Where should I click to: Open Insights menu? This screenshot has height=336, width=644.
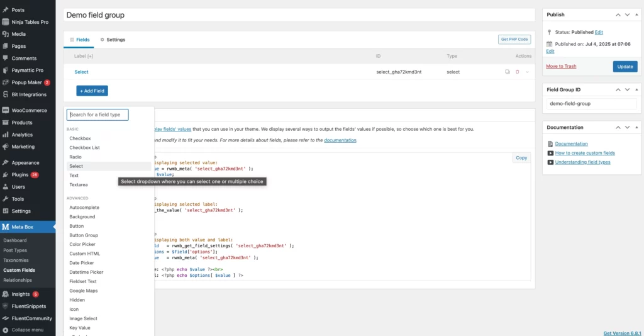click(21, 294)
